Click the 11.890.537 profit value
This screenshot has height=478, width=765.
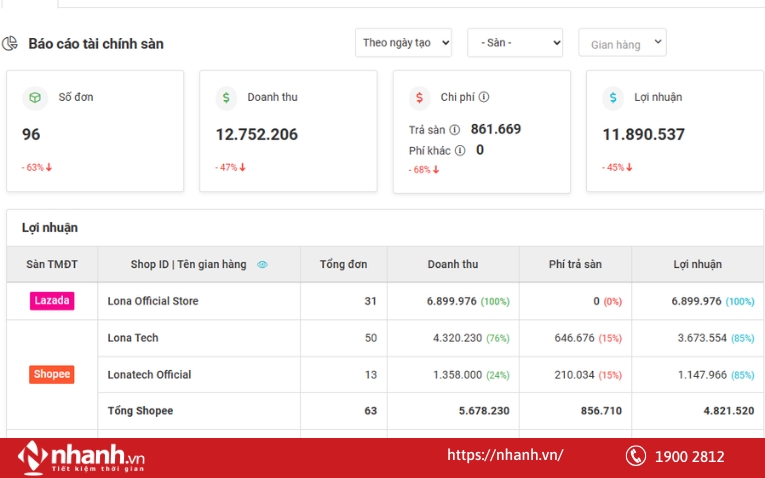coord(644,134)
